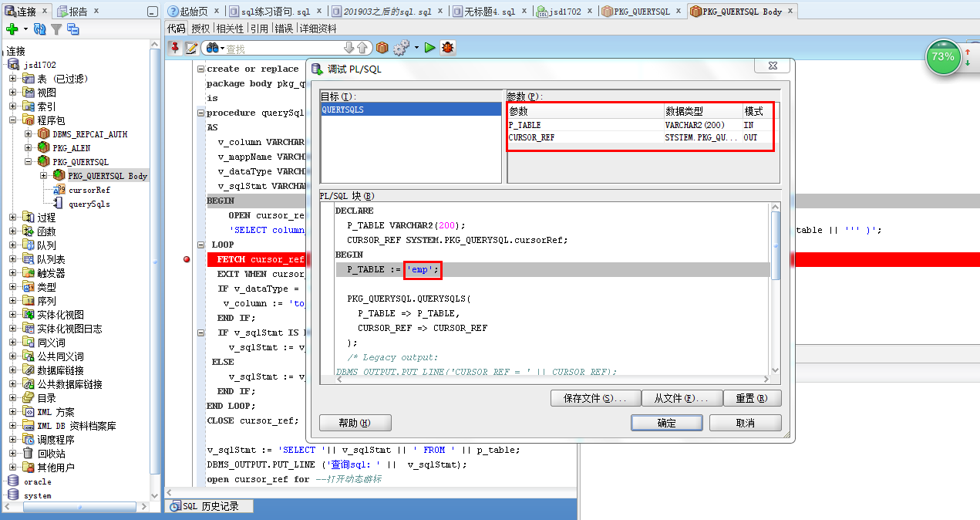980x520 pixels.
Task: Collapse the LOOP block in the code editor
Action: click(x=201, y=244)
